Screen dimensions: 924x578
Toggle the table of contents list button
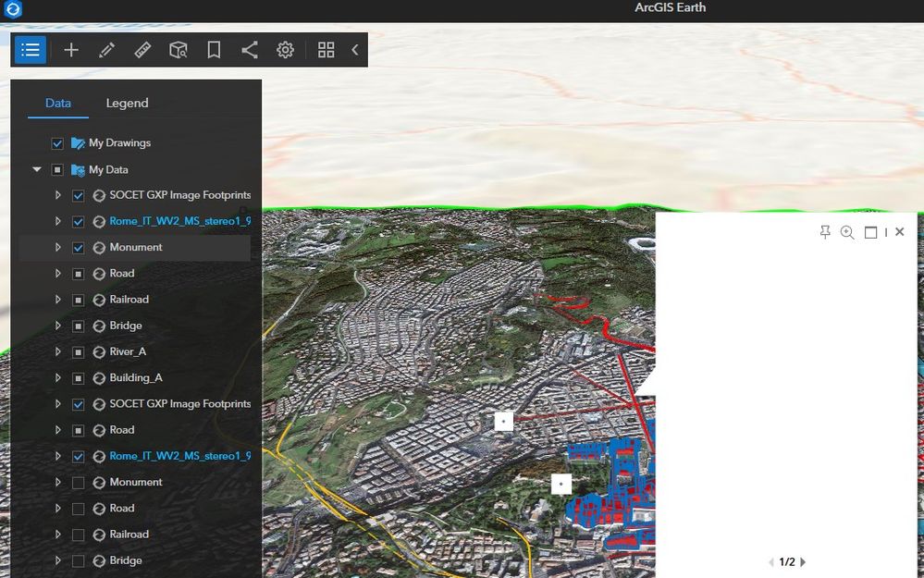(x=31, y=50)
